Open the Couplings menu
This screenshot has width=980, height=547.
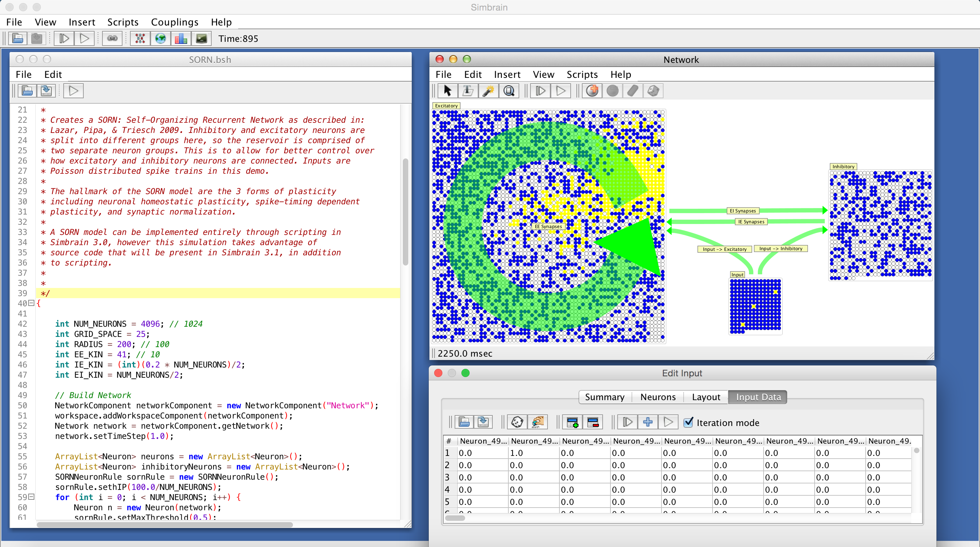pyautogui.click(x=175, y=22)
